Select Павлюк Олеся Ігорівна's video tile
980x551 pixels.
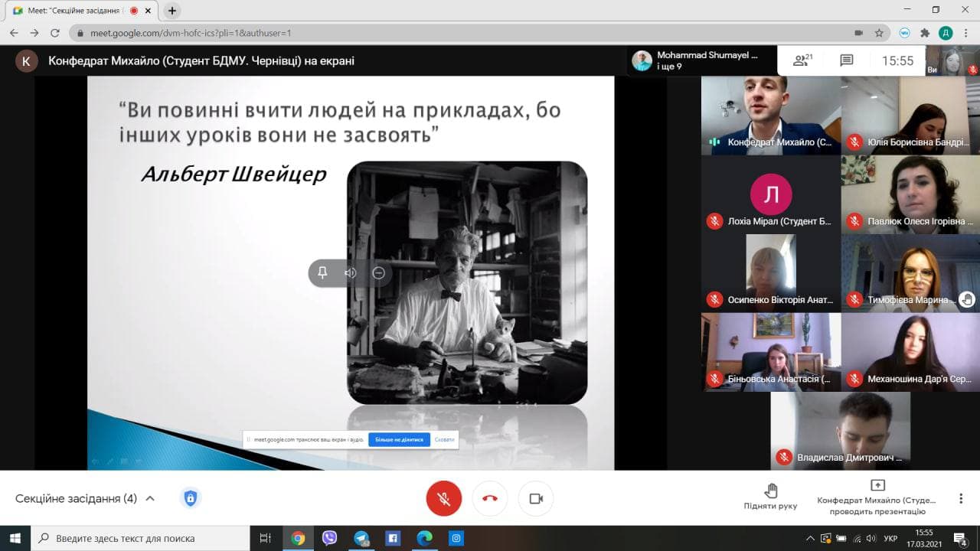coord(910,194)
